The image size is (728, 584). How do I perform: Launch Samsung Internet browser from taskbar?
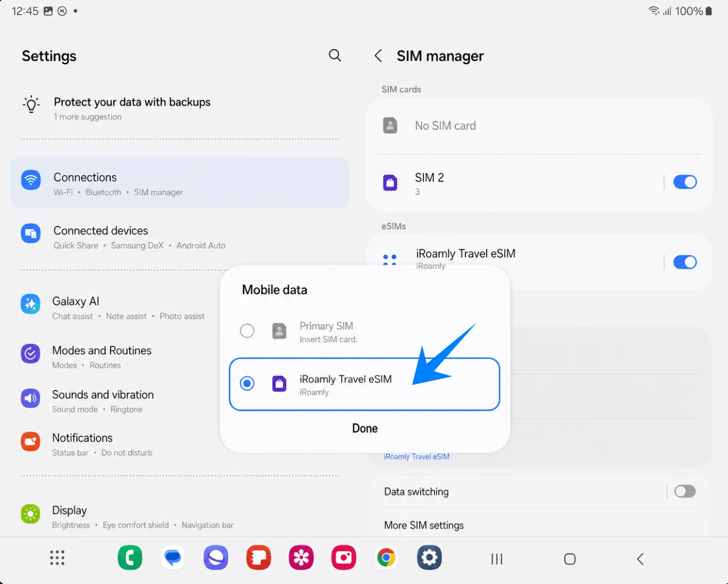216,558
